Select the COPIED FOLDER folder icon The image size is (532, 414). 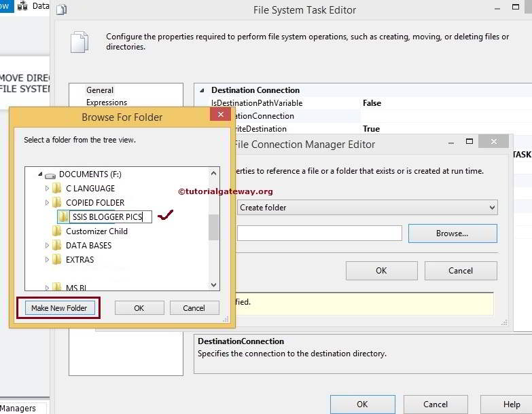(57, 203)
